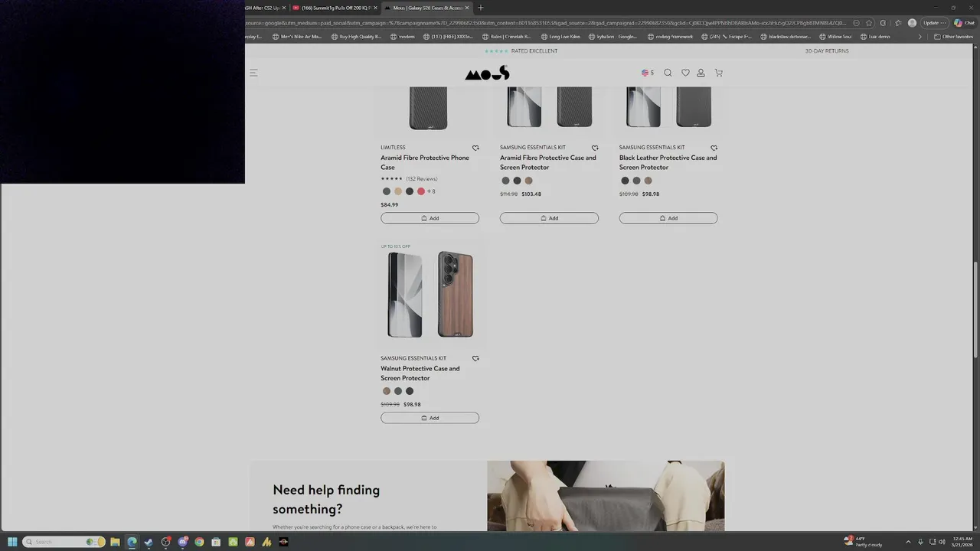This screenshot has width=980, height=551.
Task: Open the Copilot Chat button
Action: [x=964, y=23]
